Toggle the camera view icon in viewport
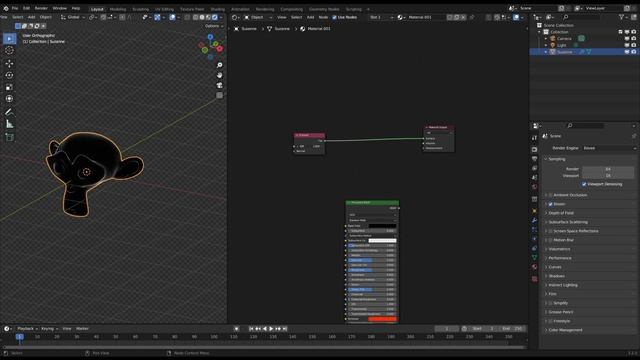Image resolution: width=640 pixels, height=360 pixels. point(220,85)
